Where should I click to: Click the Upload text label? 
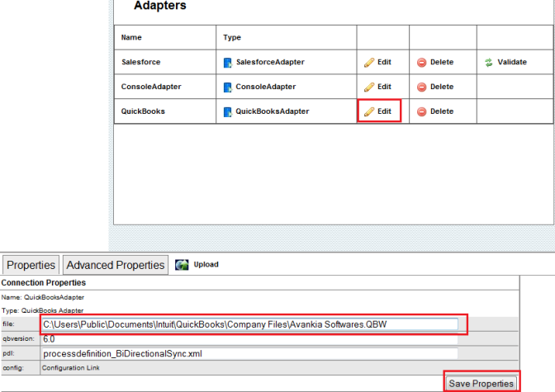point(206,265)
